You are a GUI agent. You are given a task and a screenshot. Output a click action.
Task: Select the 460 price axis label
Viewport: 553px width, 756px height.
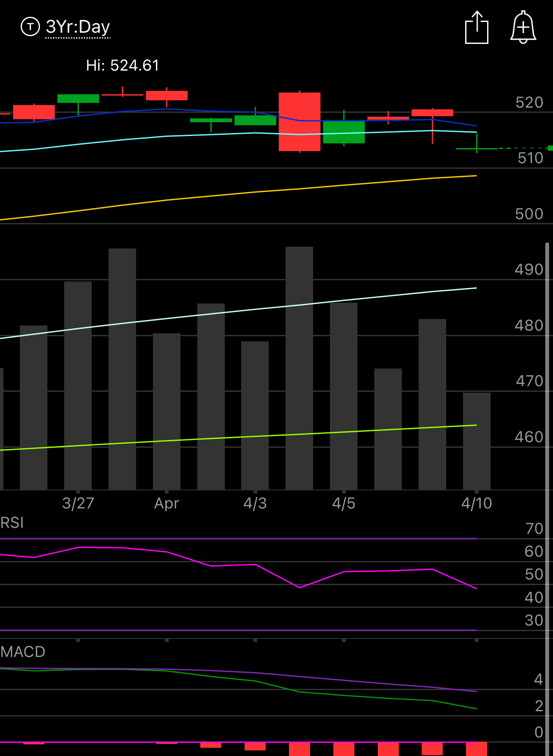(529, 437)
